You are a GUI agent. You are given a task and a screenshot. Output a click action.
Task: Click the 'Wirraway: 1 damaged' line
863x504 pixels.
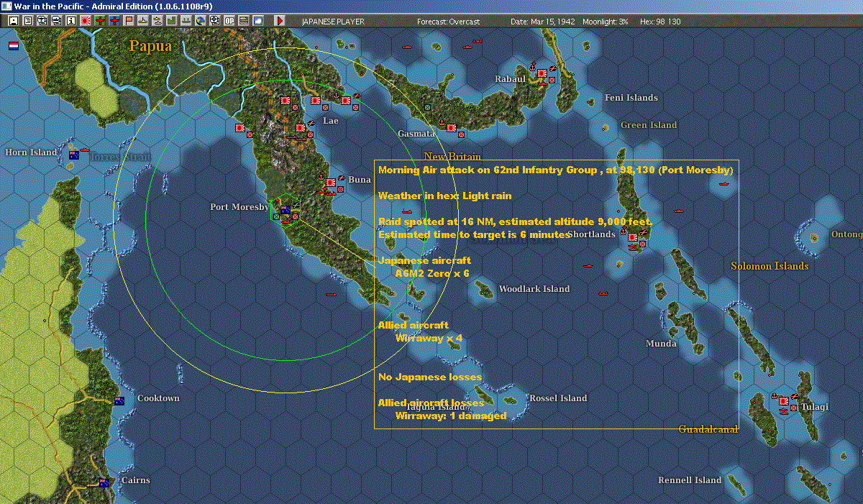point(451,416)
